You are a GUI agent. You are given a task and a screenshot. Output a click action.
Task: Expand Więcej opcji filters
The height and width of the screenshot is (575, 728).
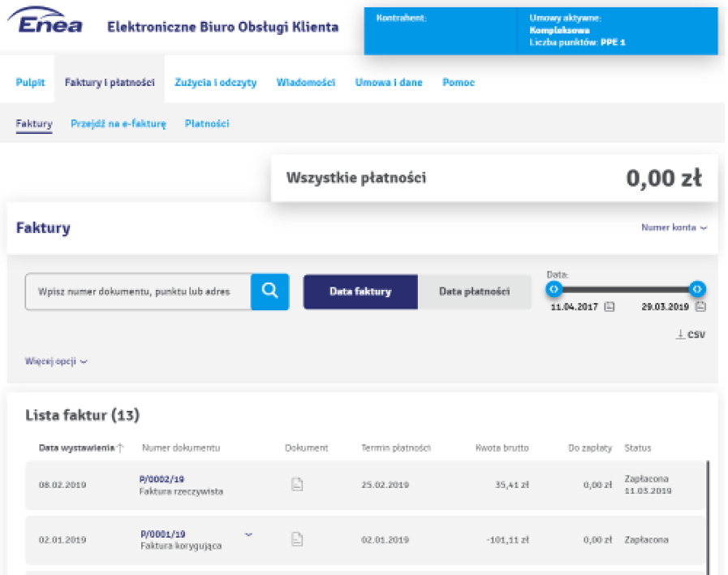56,361
